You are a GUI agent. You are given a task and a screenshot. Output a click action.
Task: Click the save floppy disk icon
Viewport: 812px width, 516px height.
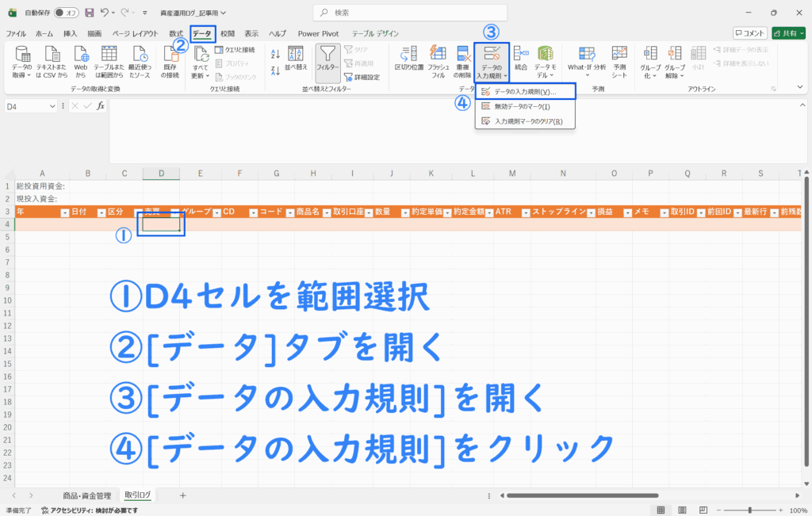[89, 13]
